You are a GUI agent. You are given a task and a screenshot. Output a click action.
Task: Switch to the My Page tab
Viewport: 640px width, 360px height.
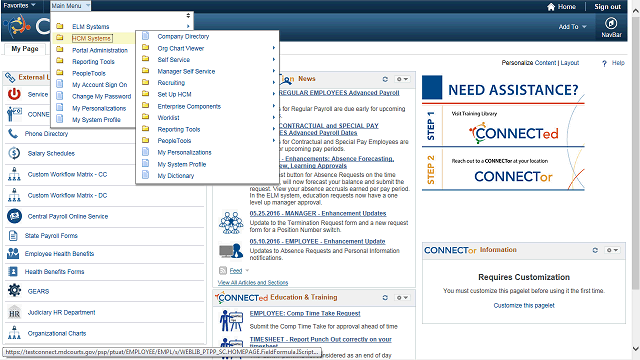tap(25, 49)
